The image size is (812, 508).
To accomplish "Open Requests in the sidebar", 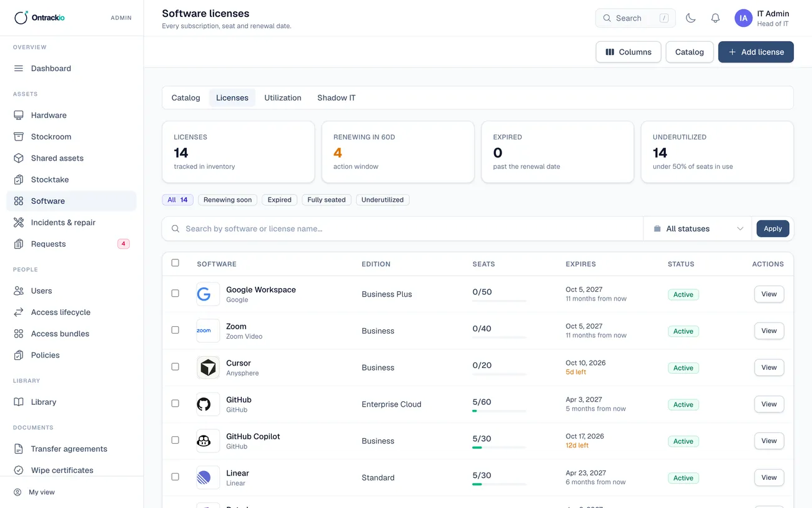I will click(x=71, y=244).
